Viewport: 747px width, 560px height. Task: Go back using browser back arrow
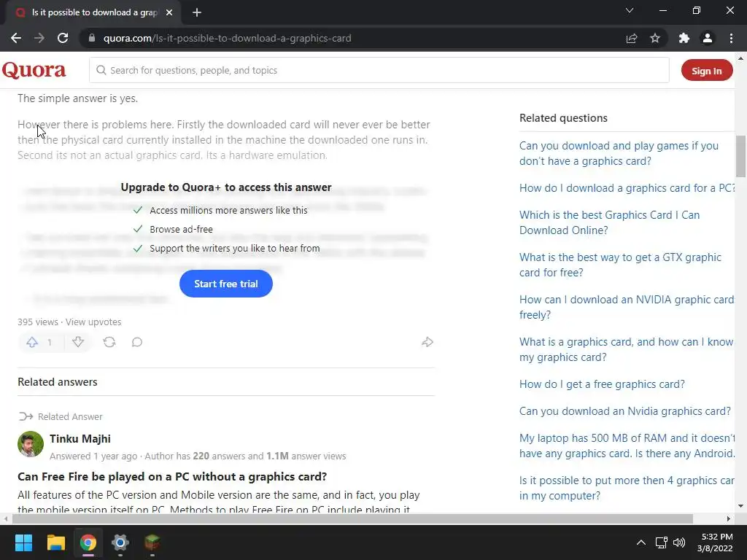[16, 38]
